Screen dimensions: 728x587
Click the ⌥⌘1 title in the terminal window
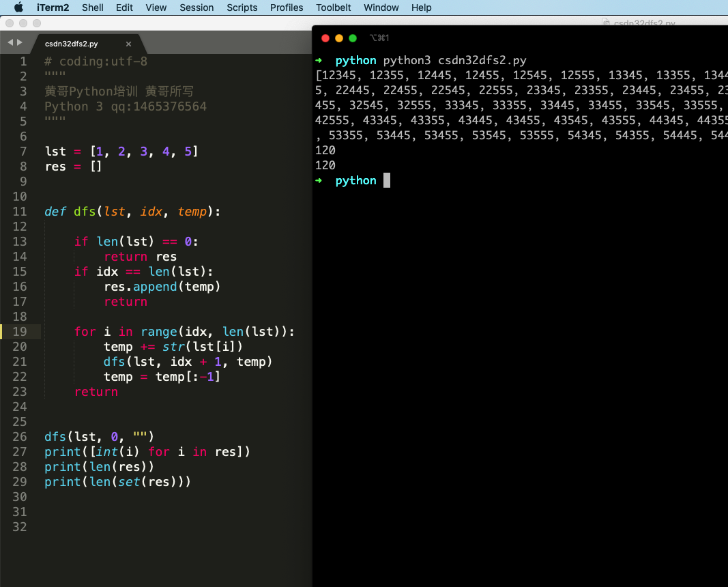(x=379, y=38)
